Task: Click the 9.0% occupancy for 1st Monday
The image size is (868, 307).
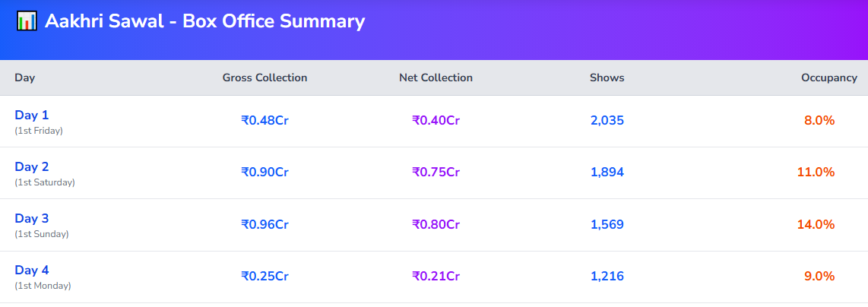Action: (x=819, y=276)
